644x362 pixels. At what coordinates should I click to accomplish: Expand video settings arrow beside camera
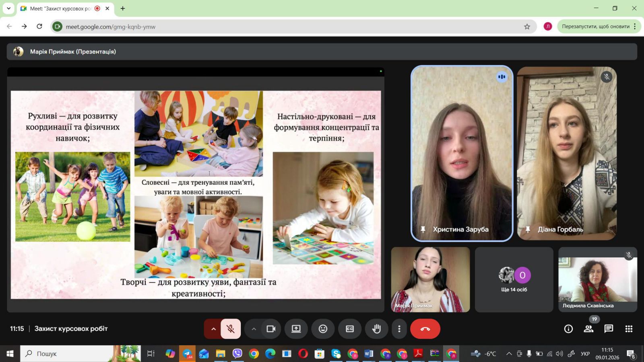254,329
